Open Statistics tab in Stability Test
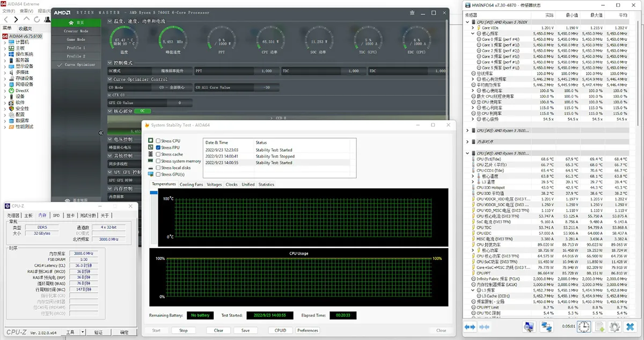644x340 pixels. tap(266, 184)
